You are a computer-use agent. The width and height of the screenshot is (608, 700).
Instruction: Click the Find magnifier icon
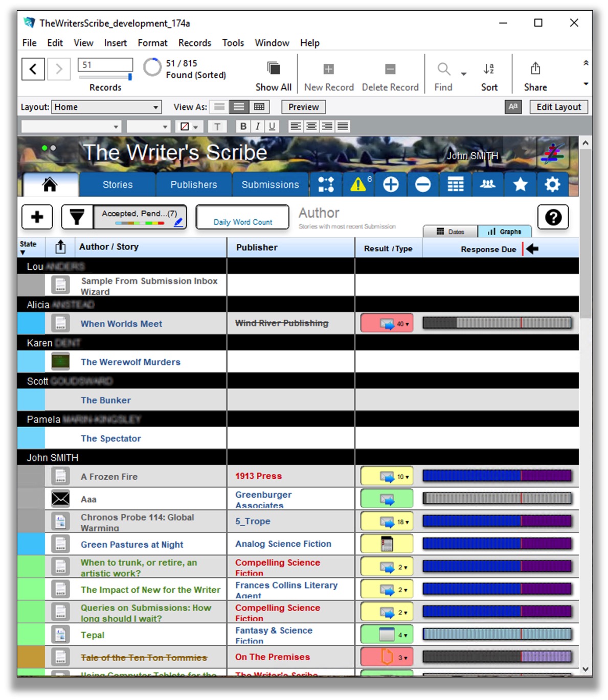point(443,68)
